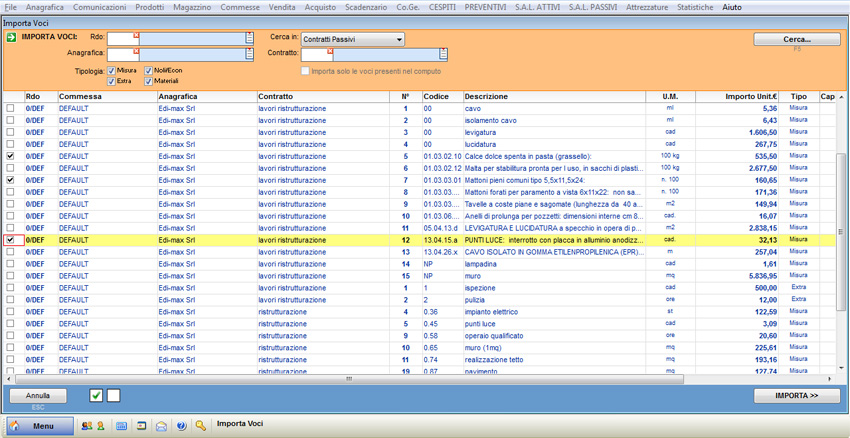Click the empty deselect-all box icon
850x438 pixels.
113,396
